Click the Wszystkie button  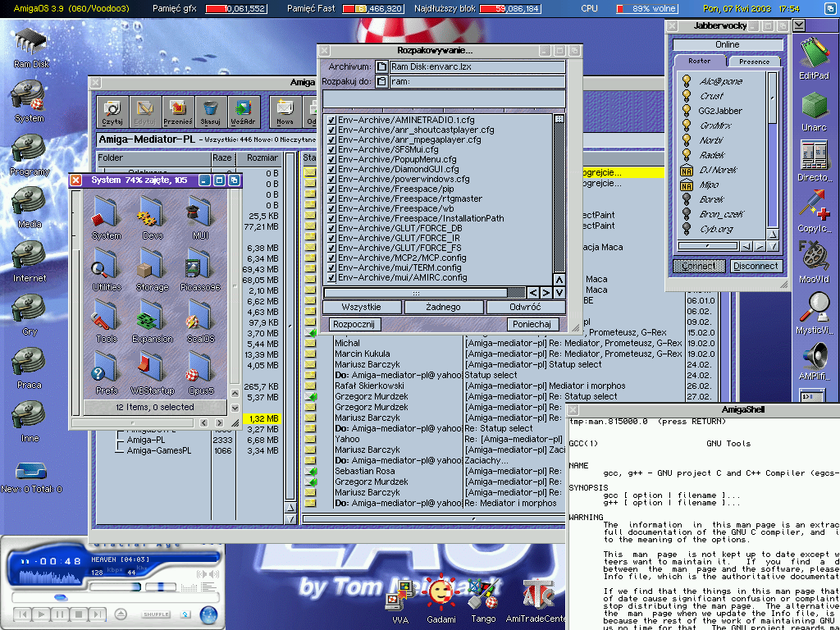pos(362,307)
